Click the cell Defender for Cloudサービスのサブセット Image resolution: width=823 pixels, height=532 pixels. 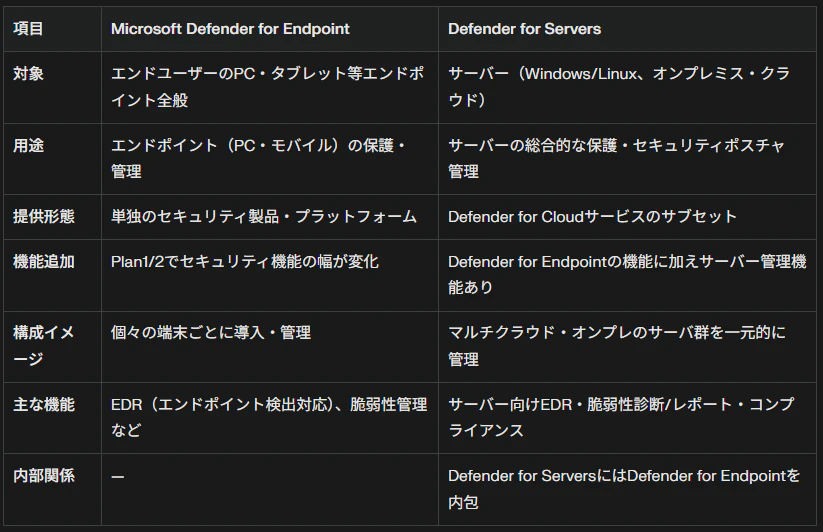pos(627,217)
